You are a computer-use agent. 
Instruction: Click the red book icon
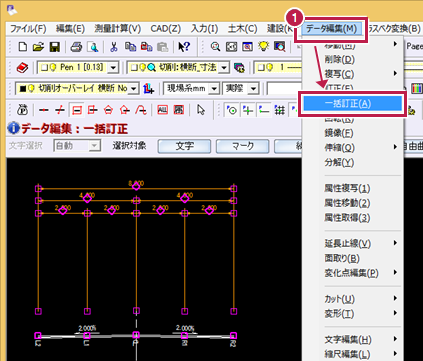22,68
